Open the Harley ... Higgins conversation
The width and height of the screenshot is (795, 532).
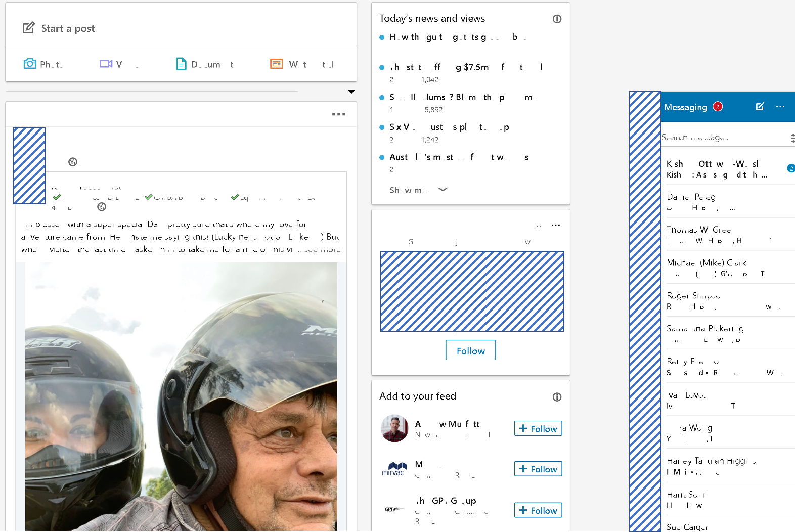tap(728, 466)
